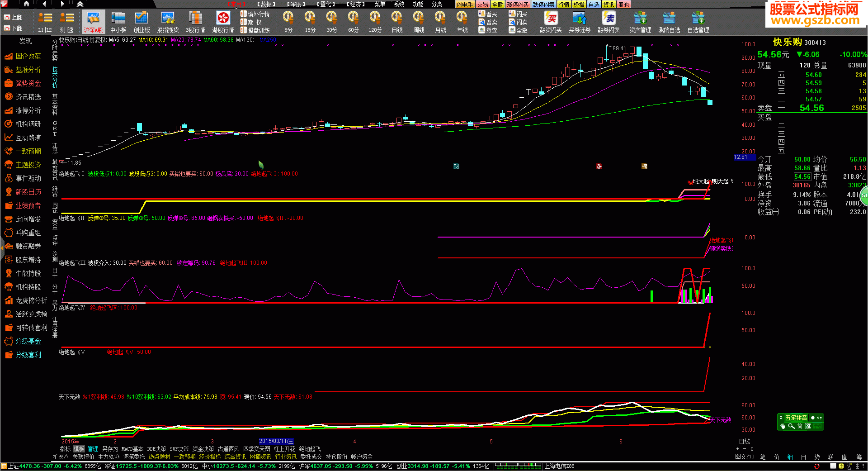The image size is (868, 471).
Task: Open 强势资金 in the sidebar
Action: (23, 83)
